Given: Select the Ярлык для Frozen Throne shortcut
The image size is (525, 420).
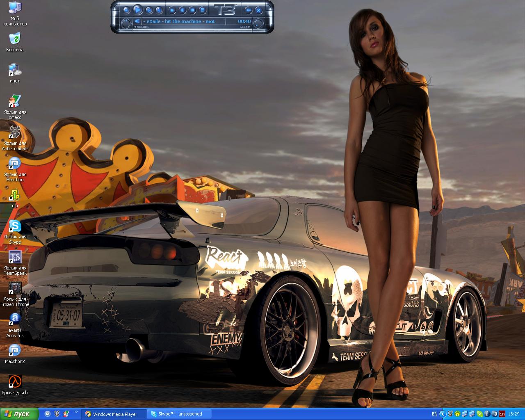Looking at the screenshot, I should (15, 294).
